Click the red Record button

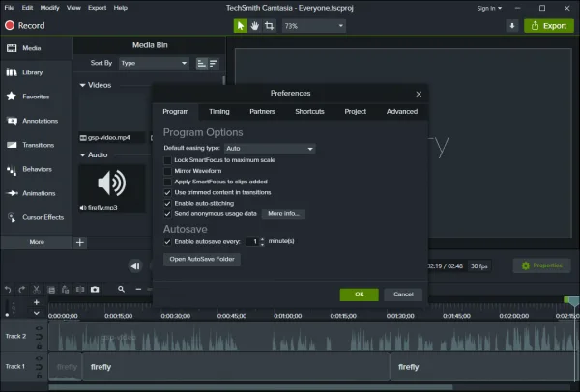pos(25,25)
